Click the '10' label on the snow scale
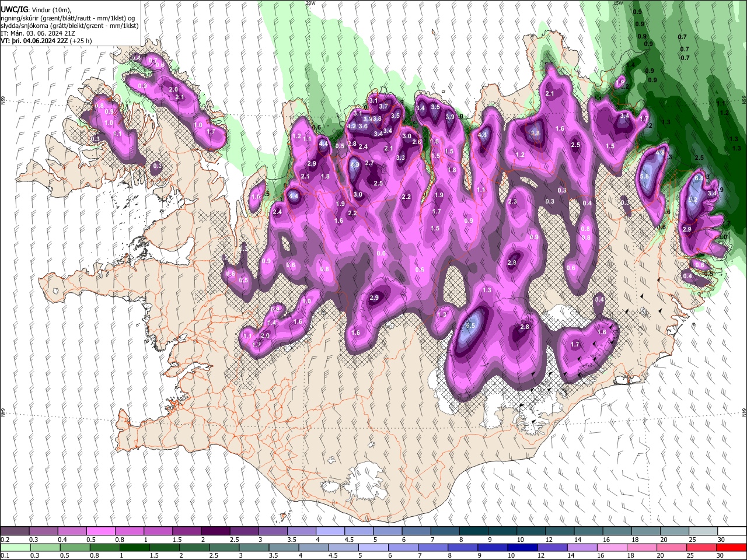The image size is (747, 560). [520, 540]
